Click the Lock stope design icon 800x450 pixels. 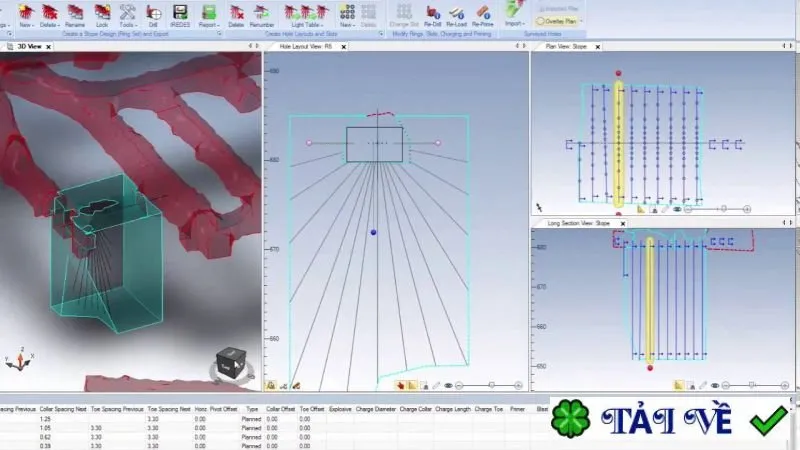pyautogui.click(x=102, y=15)
